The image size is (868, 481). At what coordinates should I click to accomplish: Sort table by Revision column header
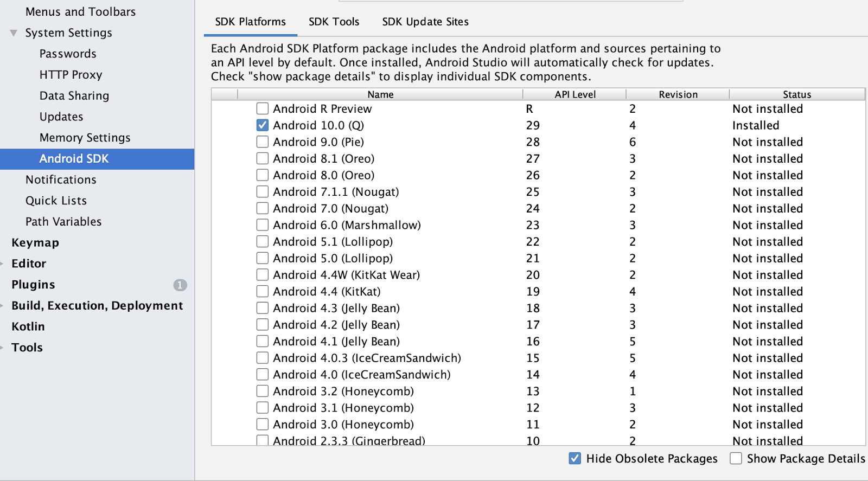tap(678, 94)
